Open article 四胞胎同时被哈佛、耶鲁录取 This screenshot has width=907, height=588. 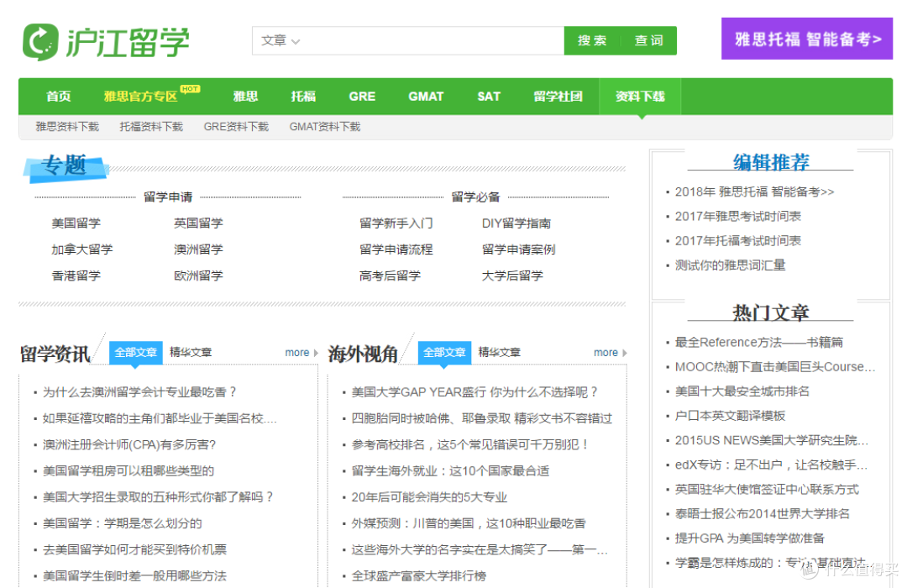482,418
